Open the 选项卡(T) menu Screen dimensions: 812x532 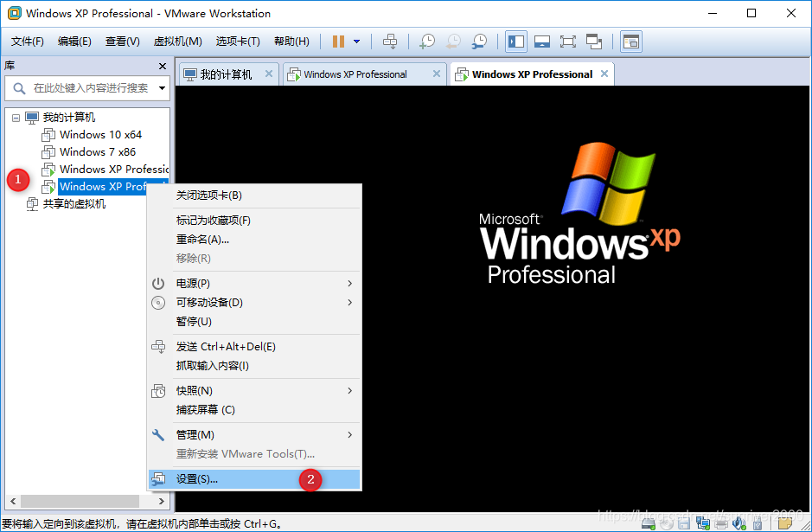(x=238, y=42)
